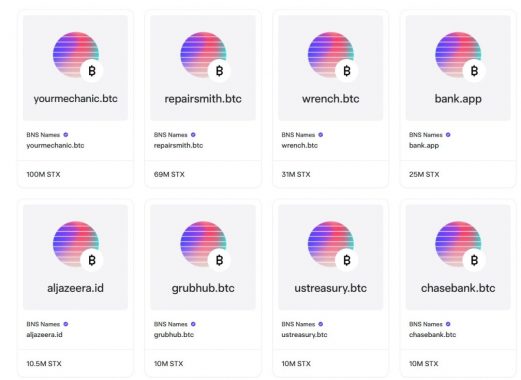The height and width of the screenshot is (380, 521).
Task: Select the 25M STX price on bank.app
Action: click(424, 174)
